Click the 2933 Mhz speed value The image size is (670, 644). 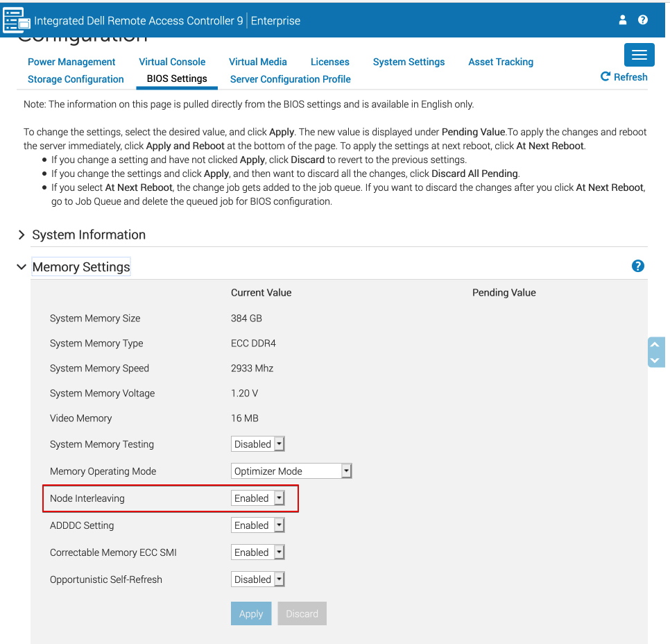[x=252, y=368]
